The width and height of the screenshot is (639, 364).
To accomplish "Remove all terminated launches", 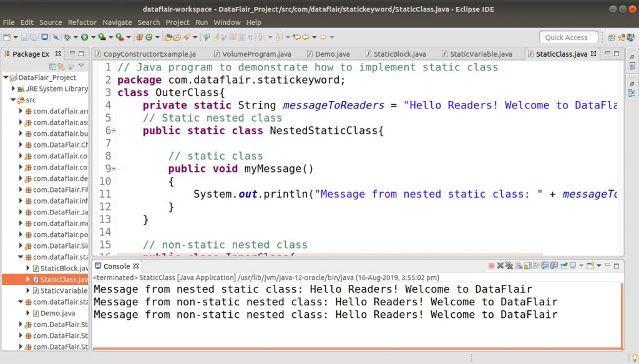I will 508,265.
